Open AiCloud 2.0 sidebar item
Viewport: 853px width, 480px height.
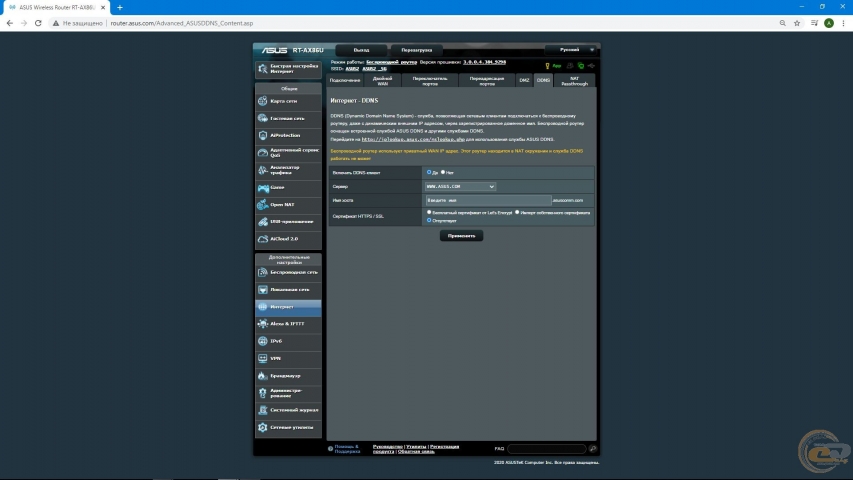(288, 239)
